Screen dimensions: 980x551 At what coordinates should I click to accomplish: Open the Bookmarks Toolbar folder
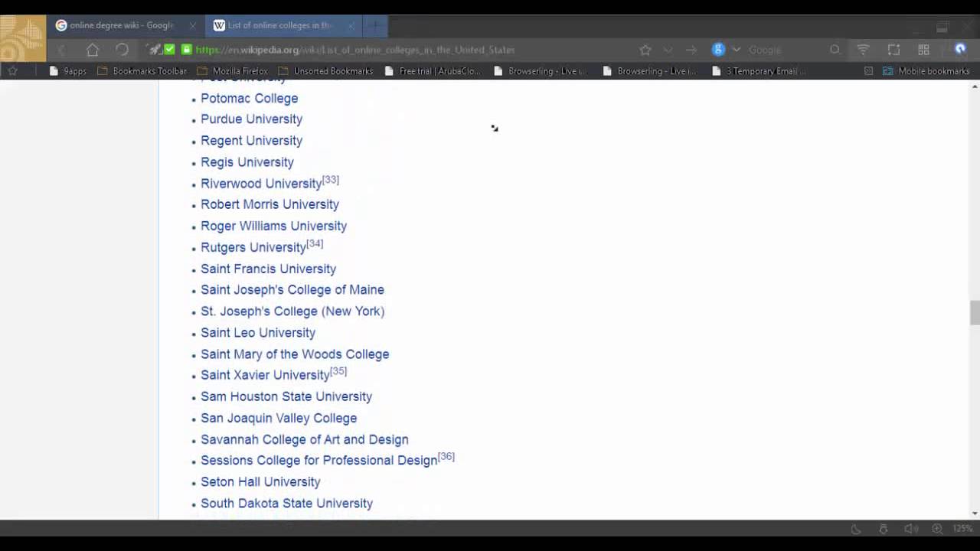142,71
